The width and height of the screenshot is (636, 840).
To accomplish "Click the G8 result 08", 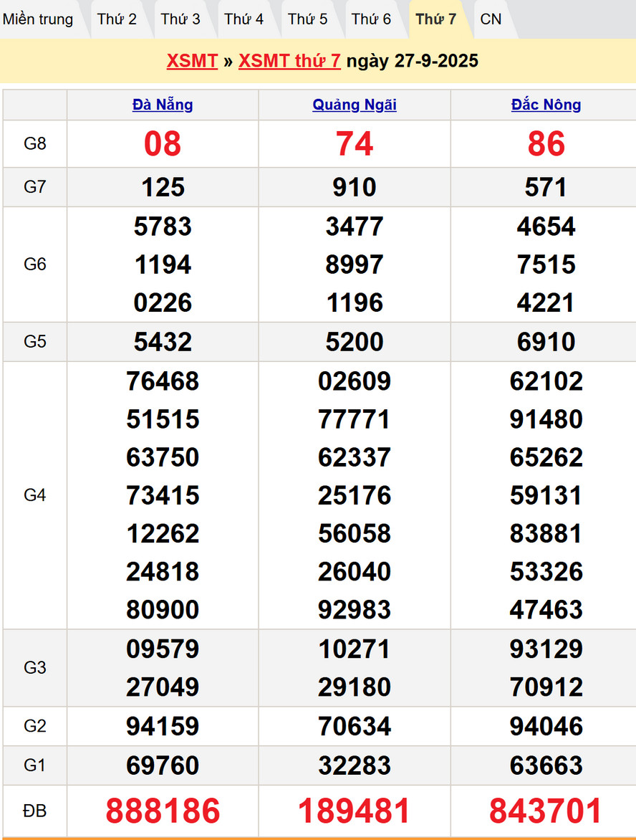I will (163, 144).
